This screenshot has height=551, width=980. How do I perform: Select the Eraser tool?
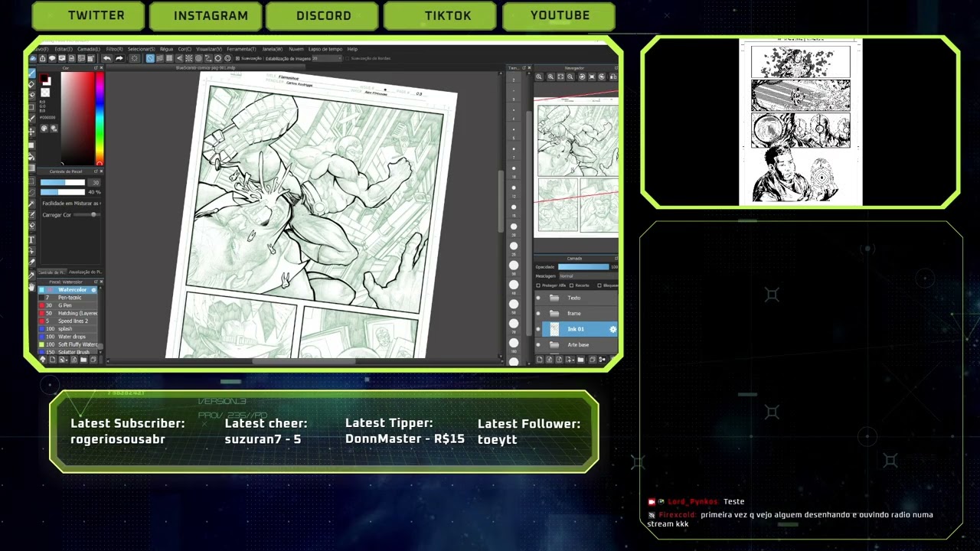click(x=32, y=84)
